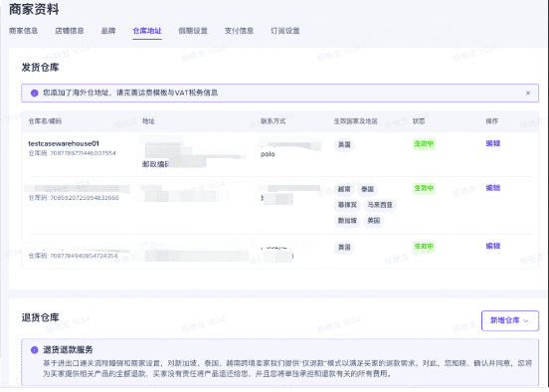Click the 状态 column header
Viewport: 549px width, 392px height.
pos(419,121)
